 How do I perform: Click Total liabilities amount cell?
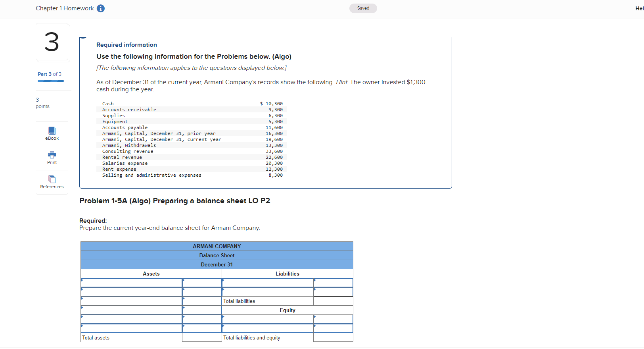(333, 301)
